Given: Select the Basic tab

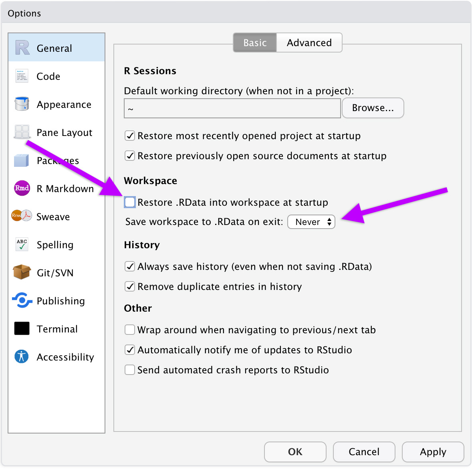Looking at the screenshot, I should tap(255, 43).
